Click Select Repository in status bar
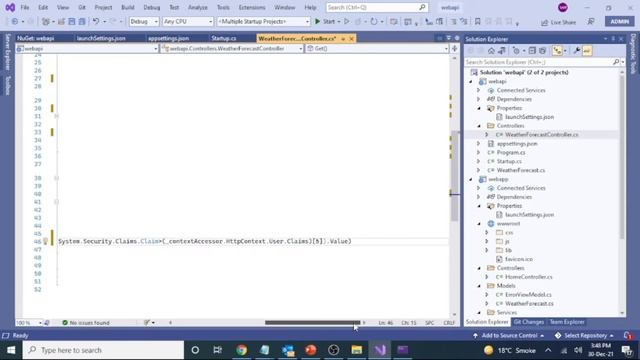 pos(584,336)
